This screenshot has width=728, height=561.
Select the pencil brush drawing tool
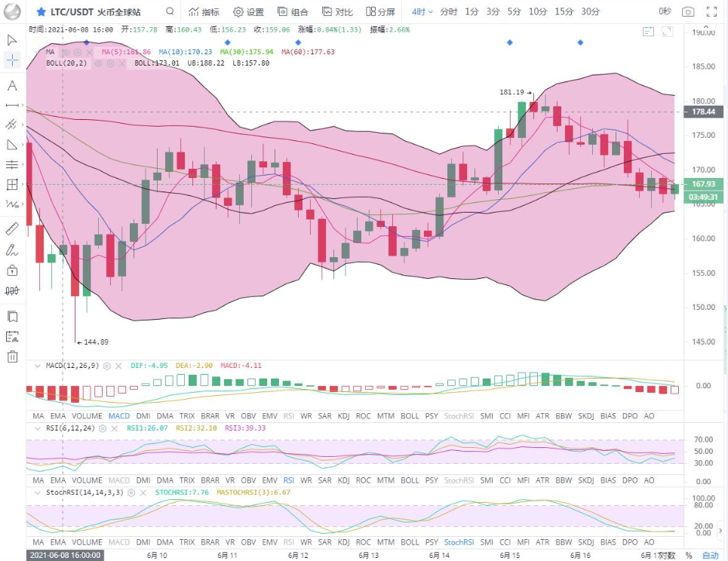pyautogui.click(x=12, y=250)
